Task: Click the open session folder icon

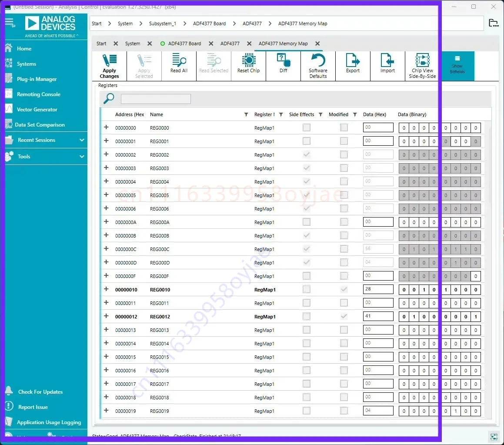Action: point(494,23)
